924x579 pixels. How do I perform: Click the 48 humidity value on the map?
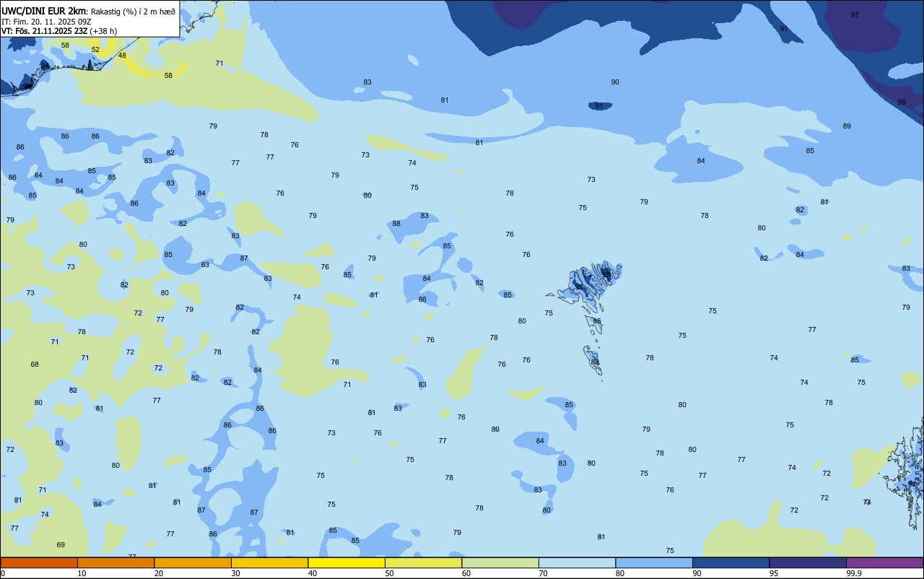click(122, 56)
